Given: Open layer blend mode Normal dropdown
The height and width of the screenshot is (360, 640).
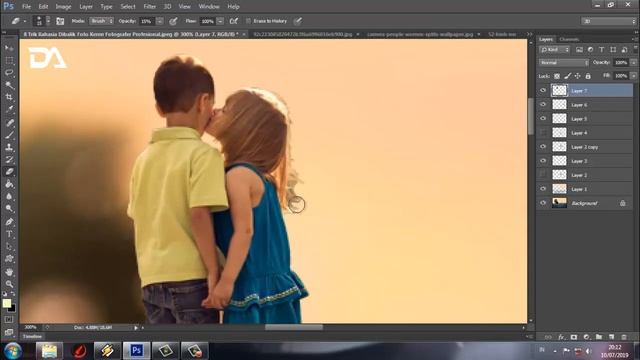Looking at the screenshot, I should pos(564,62).
